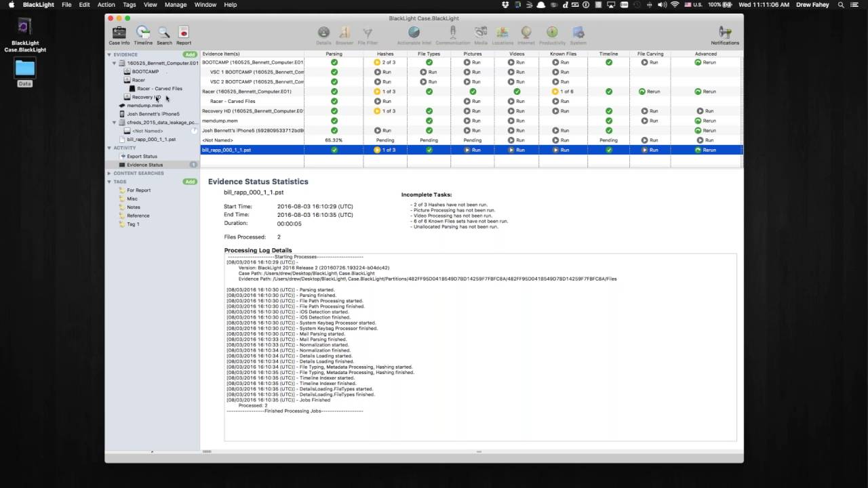
Task: Open the Notifications icon
Action: pos(725,33)
